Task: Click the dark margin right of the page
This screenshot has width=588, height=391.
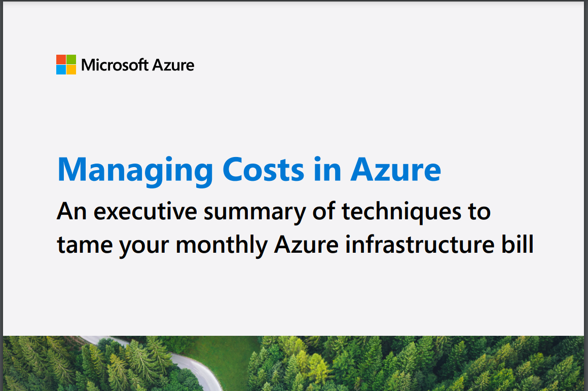Action: click(586, 195)
